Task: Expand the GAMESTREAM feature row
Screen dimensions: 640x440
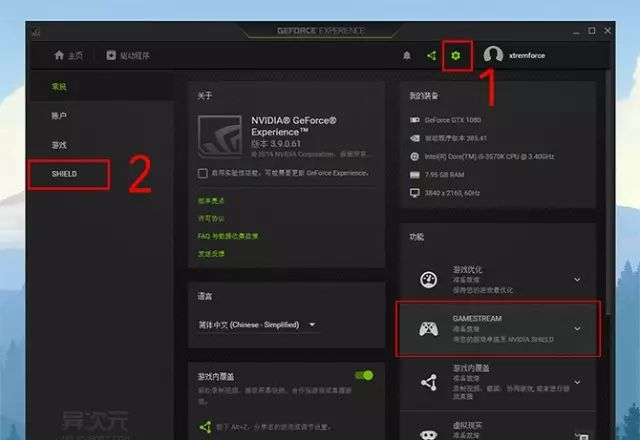Action: coord(498,329)
